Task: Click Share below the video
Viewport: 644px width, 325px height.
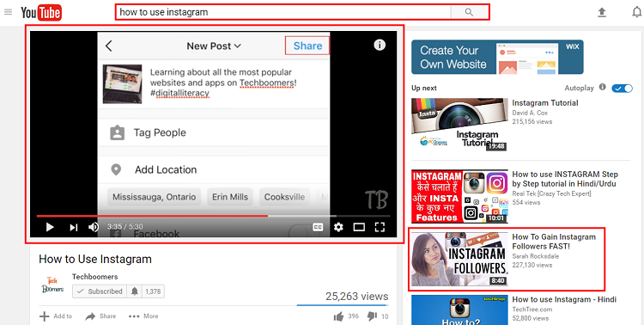Action: pos(100,316)
